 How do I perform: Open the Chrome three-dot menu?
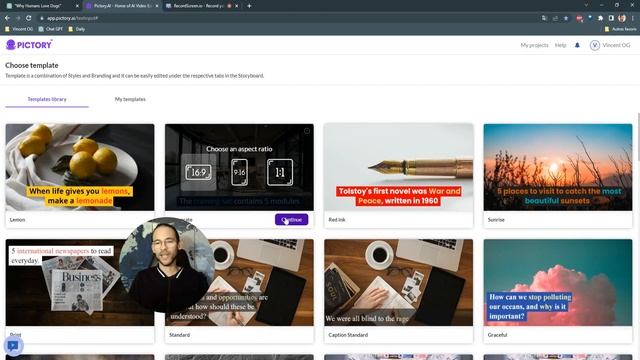tap(633, 18)
